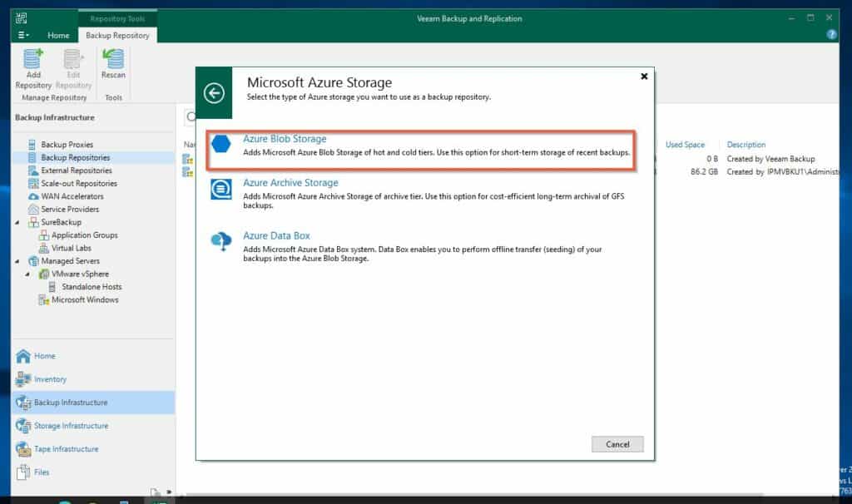Click the help question mark icon

pos(831,34)
